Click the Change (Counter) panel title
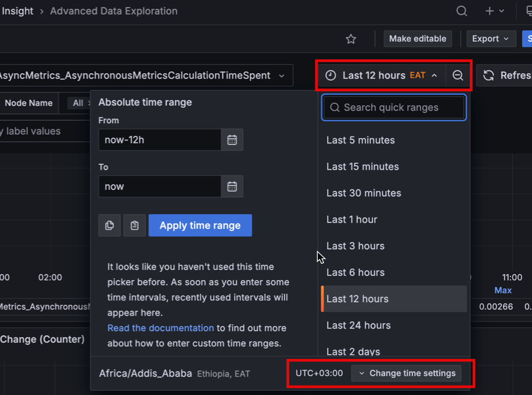Screen dimensions: 532x395 pos(42,339)
